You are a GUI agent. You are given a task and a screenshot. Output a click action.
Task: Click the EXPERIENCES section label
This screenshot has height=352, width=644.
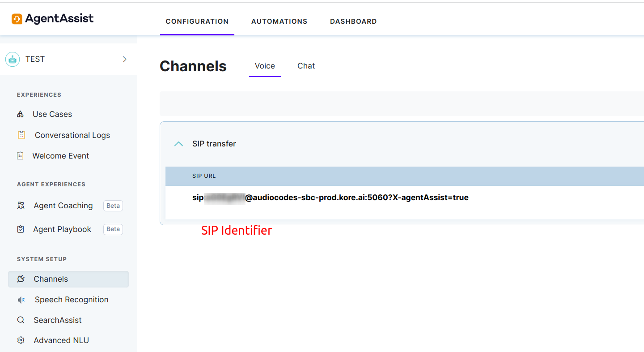click(x=39, y=95)
